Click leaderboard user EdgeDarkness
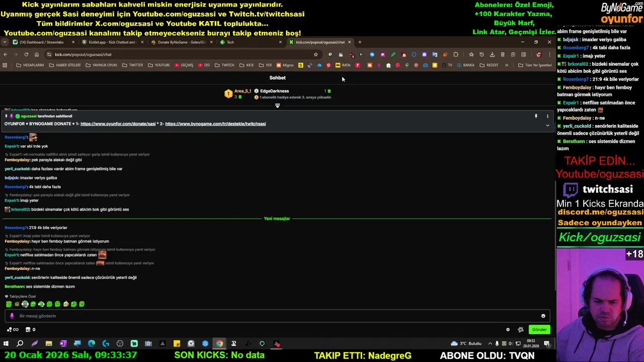This screenshot has width=644, height=362. coord(274,91)
